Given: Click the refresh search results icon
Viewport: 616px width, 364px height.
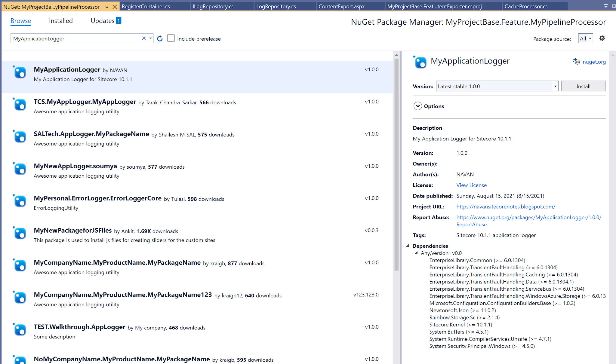Looking at the screenshot, I should (160, 38).
